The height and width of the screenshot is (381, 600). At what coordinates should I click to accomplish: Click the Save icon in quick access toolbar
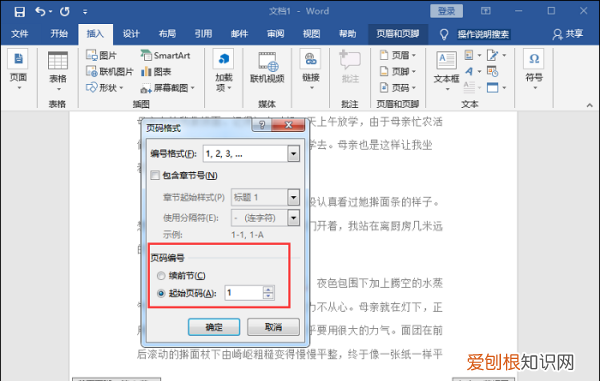tap(20, 11)
